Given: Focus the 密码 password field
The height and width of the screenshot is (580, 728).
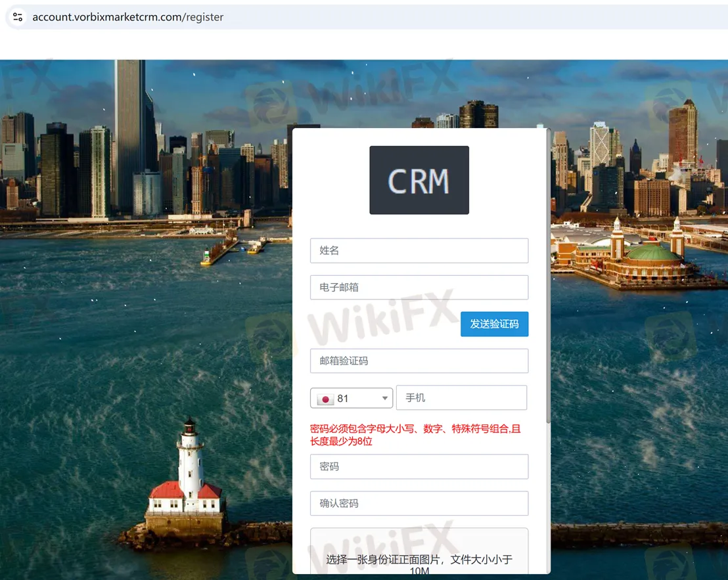Looking at the screenshot, I should point(419,466).
